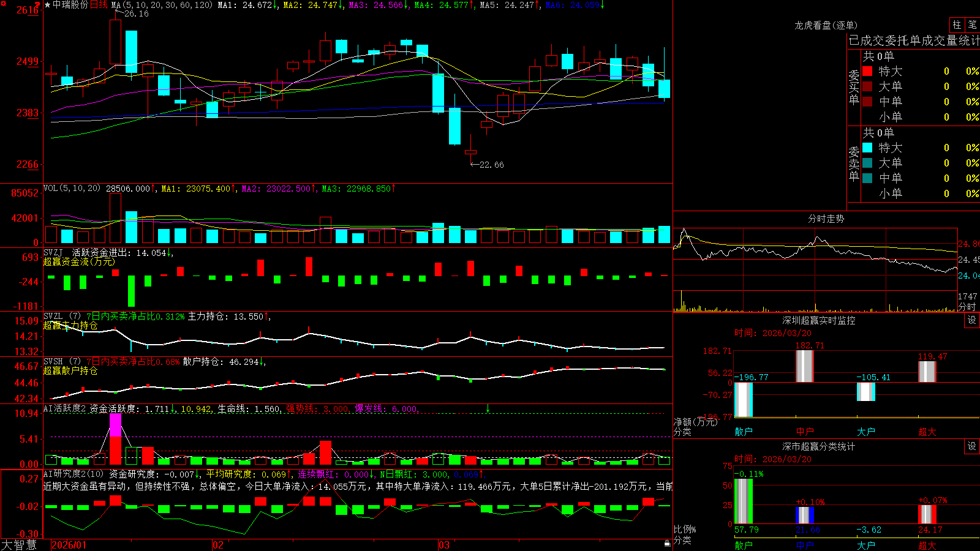Click the 连续飘红: 0.000 readout

[x=336, y=474]
